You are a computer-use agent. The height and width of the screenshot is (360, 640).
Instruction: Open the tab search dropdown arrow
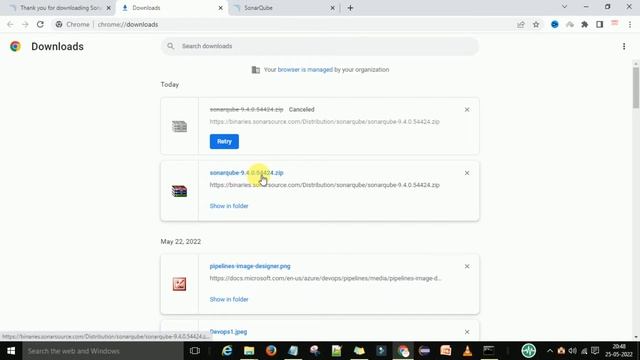564,7
